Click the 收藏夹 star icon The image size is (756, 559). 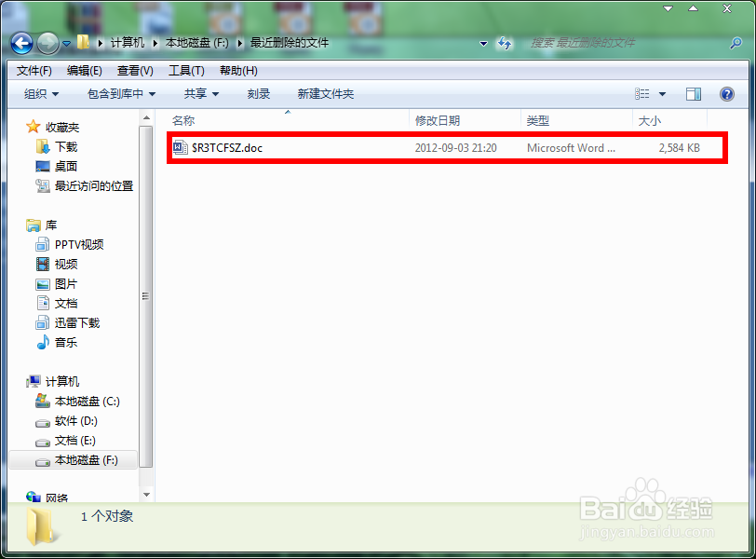[34, 127]
